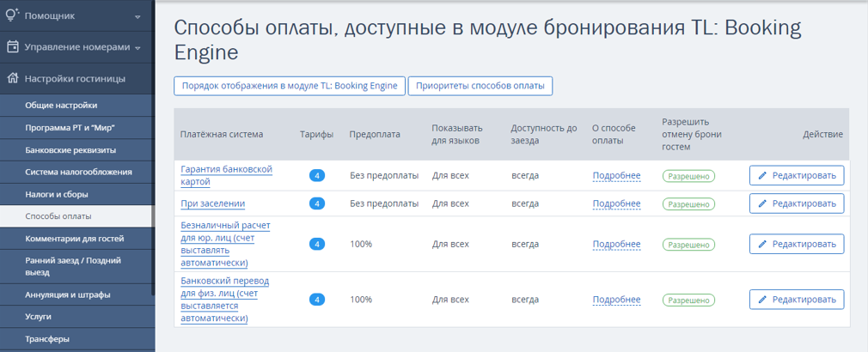This screenshot has width=868, height=352.
Task: Click Приоритеты способов оплаты button
Action: tap(480, 86)
